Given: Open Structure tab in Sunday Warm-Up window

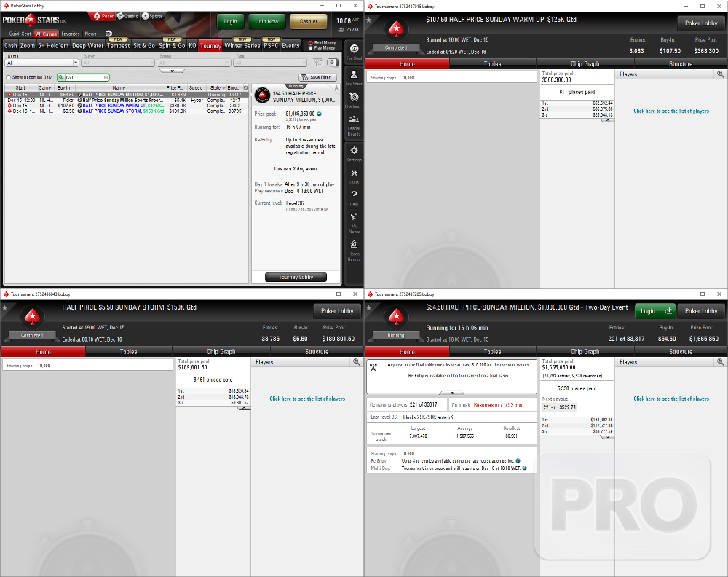Looking at the screenshot, I should tap(681, 64).
